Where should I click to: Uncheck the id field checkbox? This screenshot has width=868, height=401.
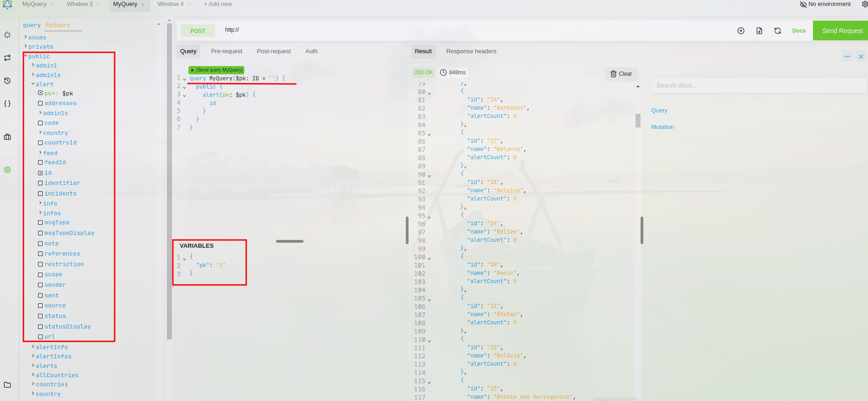point(40,173)
